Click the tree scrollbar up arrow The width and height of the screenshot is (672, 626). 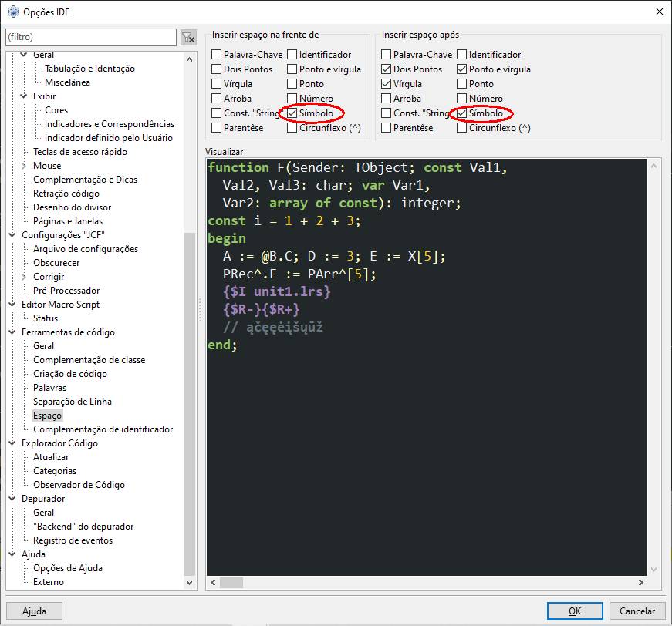click(190, 59)
